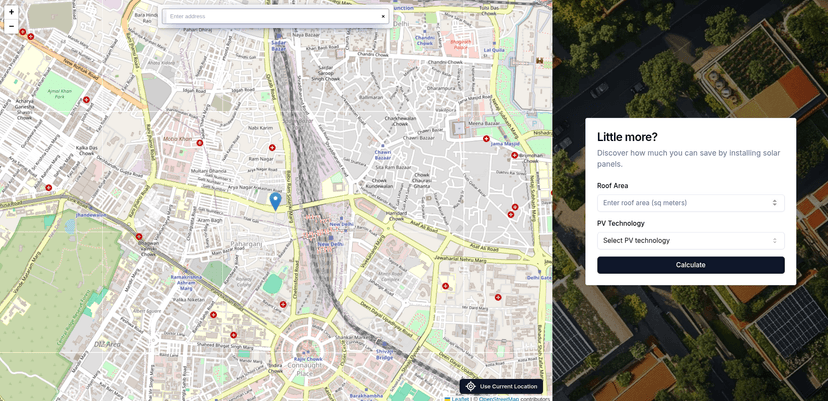Click the crosshair icon beside Use Current Location
Image resolution: width=828 pixels, height=401 pixels.
coord(470,386)
